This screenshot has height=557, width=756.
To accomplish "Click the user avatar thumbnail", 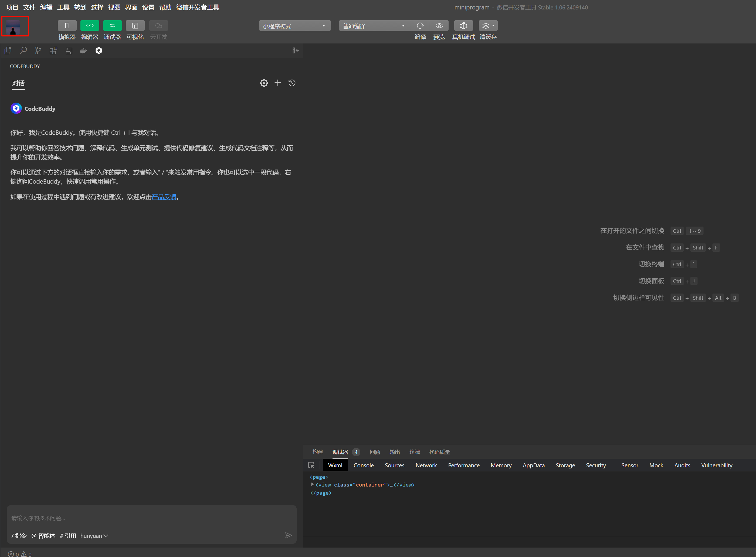I will pyautogui.click(x=13, y=27).
